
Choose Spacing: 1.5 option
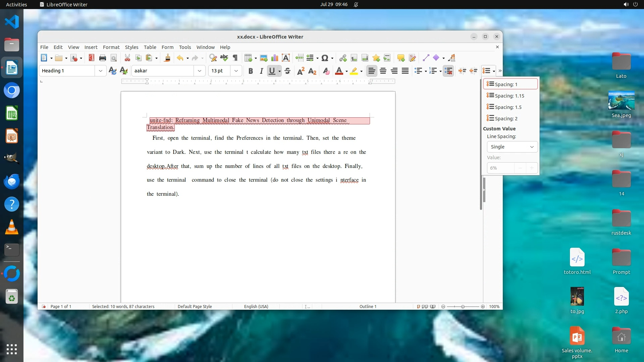click(508, 107)
